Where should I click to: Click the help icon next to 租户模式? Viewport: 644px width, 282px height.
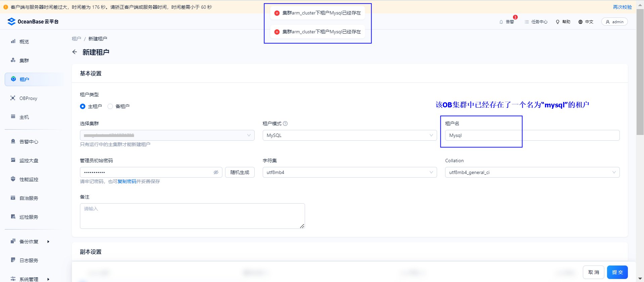[x=285, y=124]
